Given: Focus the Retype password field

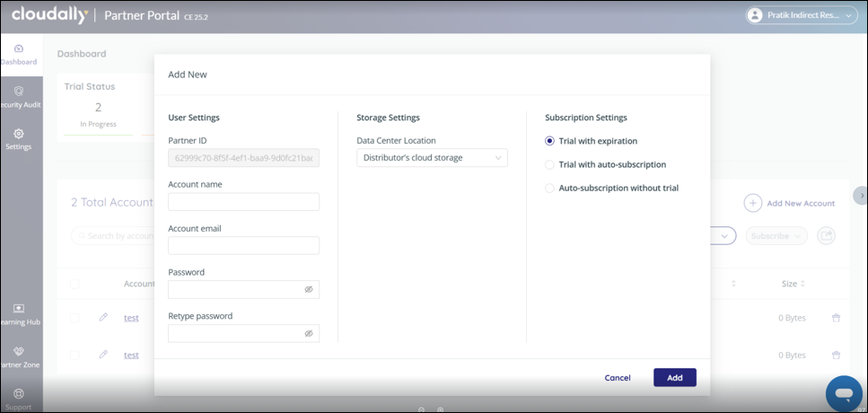Looking at the screenshot, I should pos(243,333).
